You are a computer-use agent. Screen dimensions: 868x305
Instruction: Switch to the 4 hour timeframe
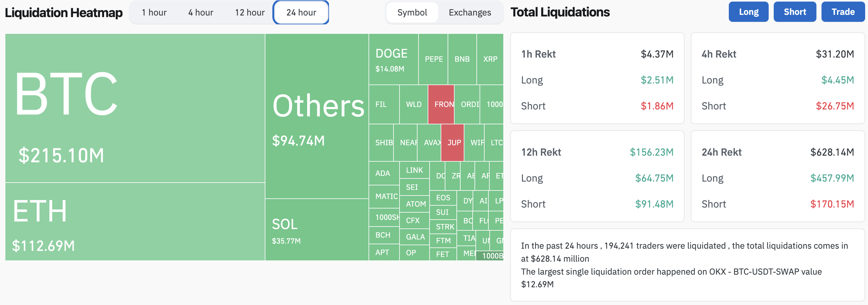pos(201,12)
